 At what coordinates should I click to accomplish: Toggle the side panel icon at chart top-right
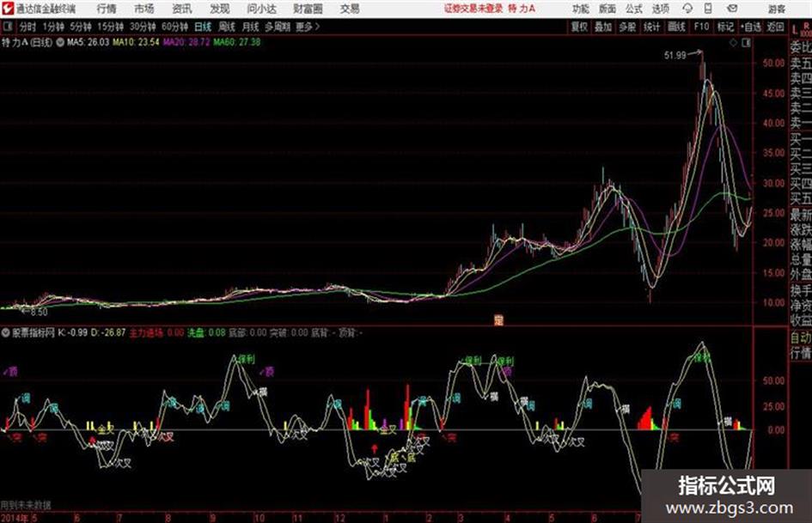point(746,43)
